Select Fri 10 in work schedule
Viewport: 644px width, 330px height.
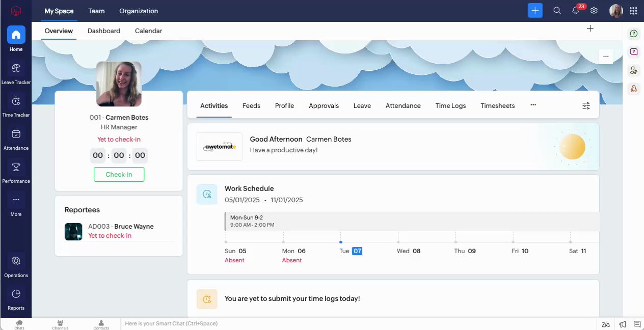coord(520,251)
